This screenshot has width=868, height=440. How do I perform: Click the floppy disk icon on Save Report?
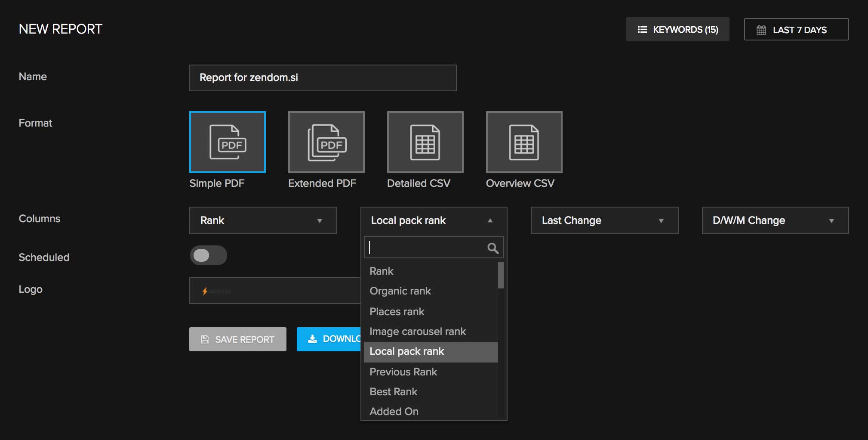(205, 340)
